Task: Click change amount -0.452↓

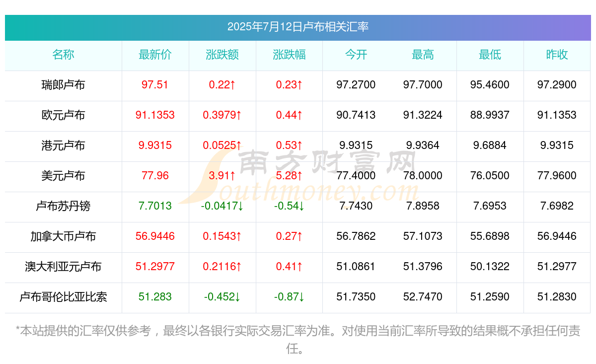Action: point(222,297)
